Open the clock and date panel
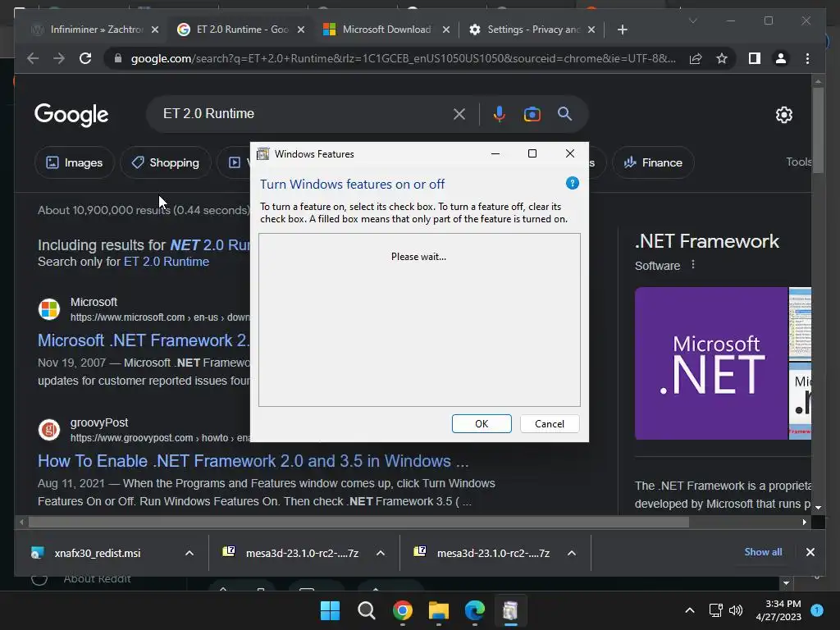This screenshot has height=630, width=840. pyautogui.click(x=778, y=610)
